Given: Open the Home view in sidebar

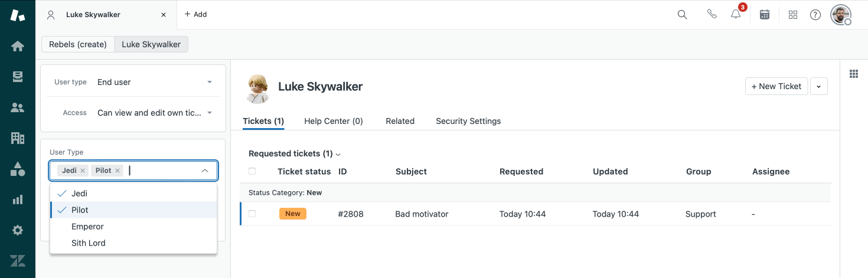Looking at the screenshot, I should (18, 46).
